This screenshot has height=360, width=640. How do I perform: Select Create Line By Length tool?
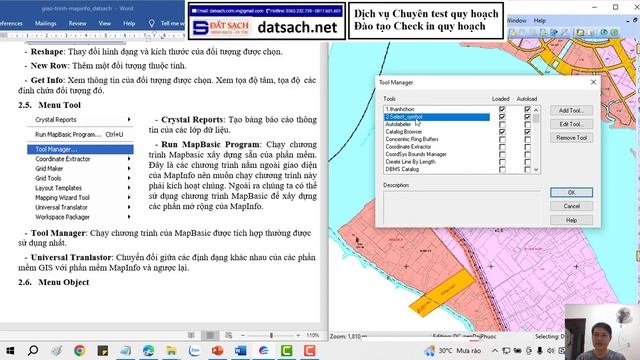point(410,162)
